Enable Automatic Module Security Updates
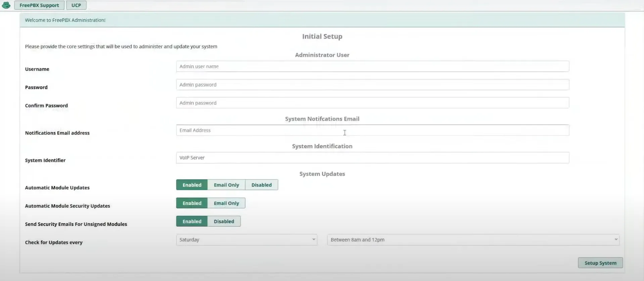Image resolution: width=644 pixels, height=281 pixels. click(x=192, y=203)
